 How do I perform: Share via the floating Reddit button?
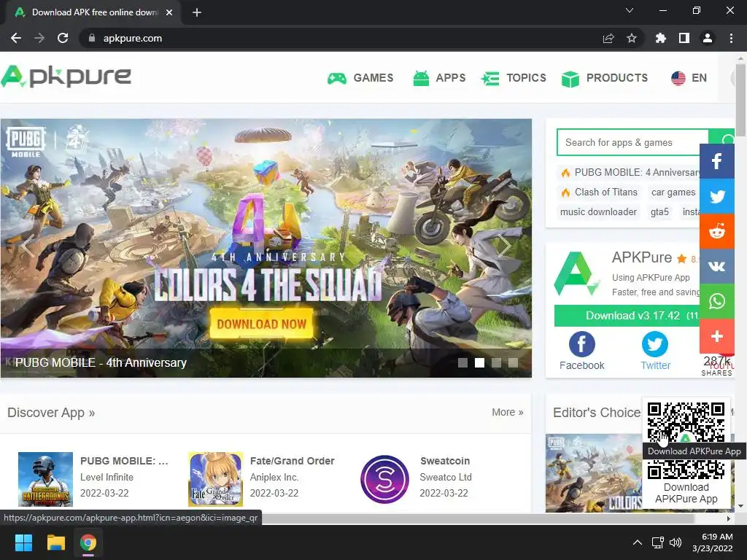click(x=717, y=231)
